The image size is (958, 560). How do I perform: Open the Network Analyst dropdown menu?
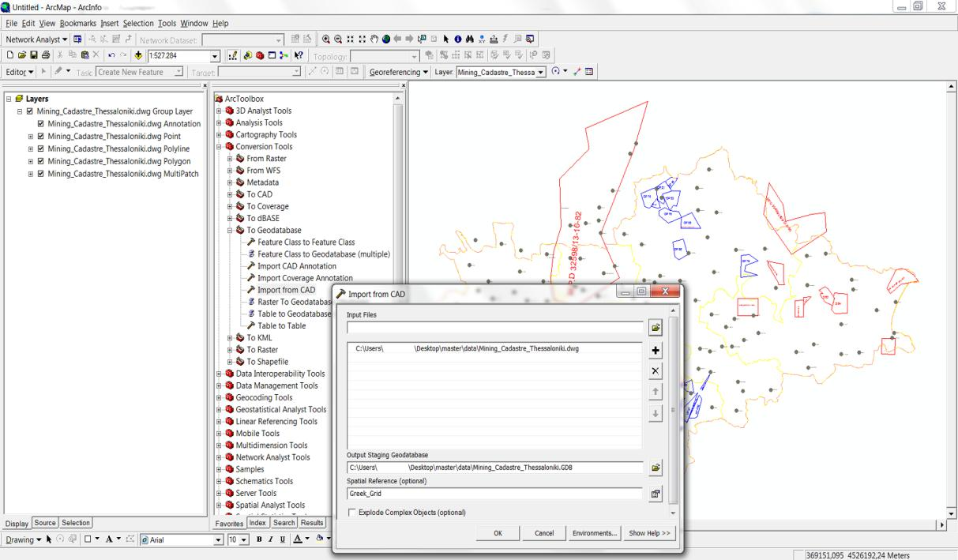pyautogui.click(x=36, y=39)
